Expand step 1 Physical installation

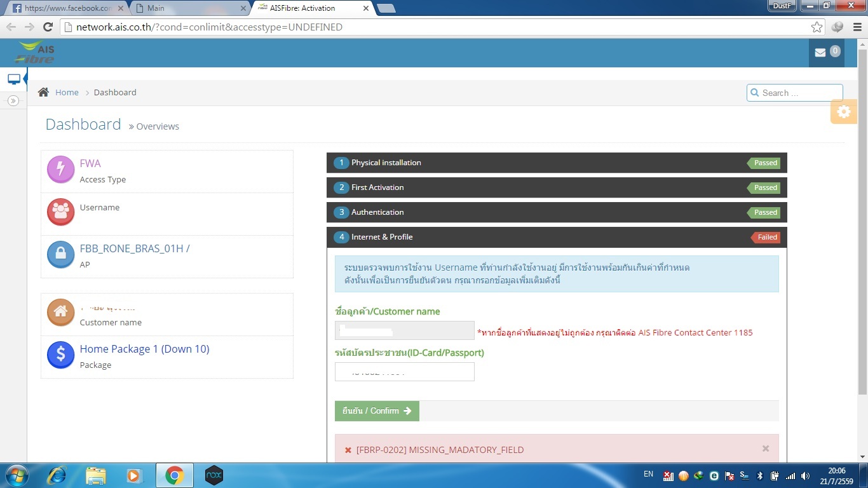(557, 163)
